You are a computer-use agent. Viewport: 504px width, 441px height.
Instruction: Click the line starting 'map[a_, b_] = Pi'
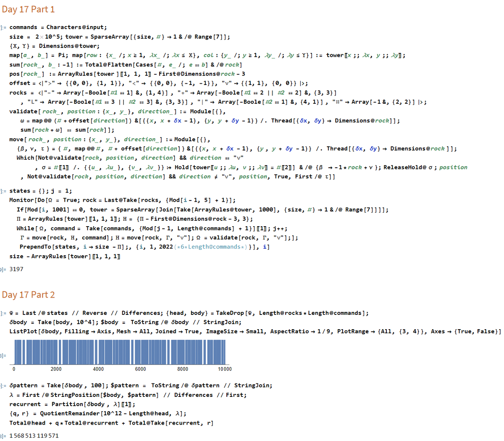tap(207, 55)
